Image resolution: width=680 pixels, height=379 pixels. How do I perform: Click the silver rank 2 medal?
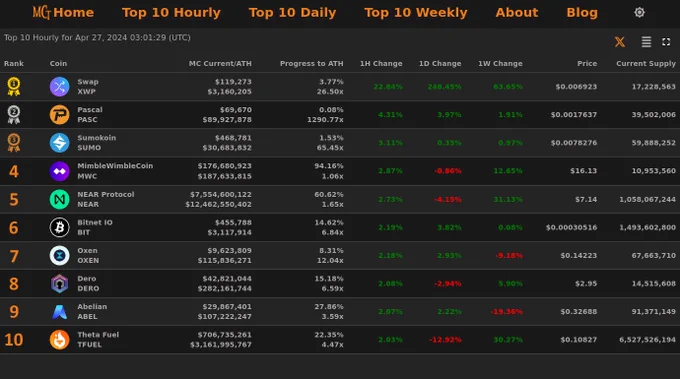14,115
